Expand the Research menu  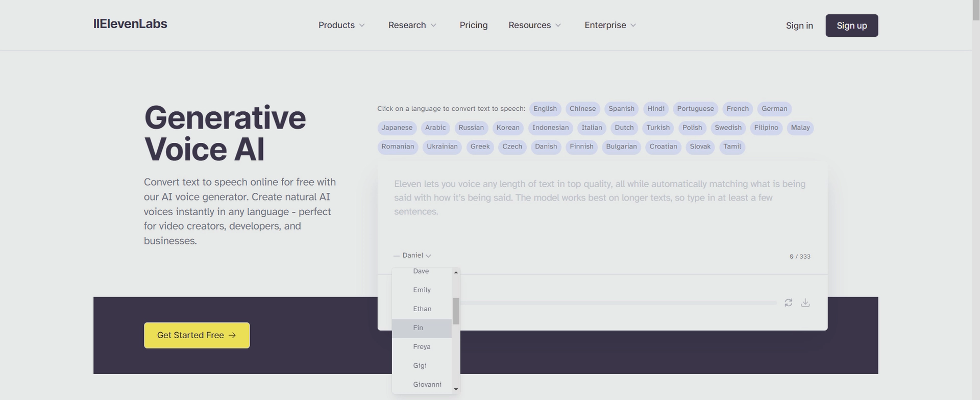tap(412, 25)
